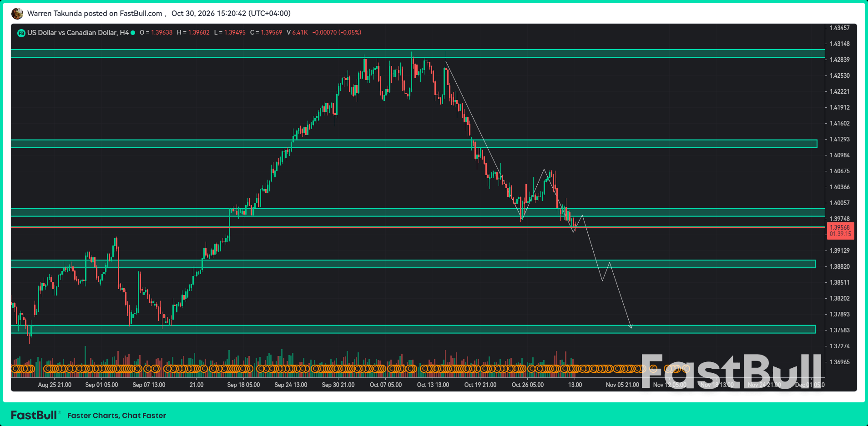Click the FB symbol badge beside US Dollar

click(x=21, y=33)
